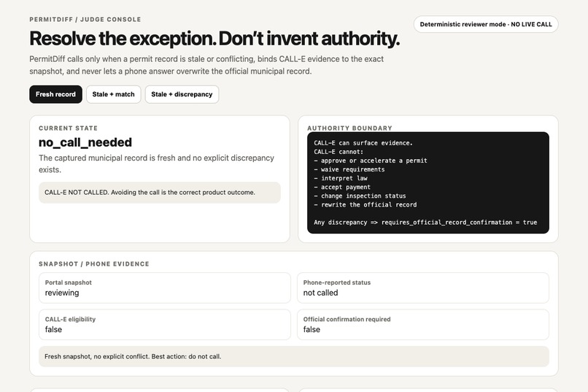Click 'CALL-E can surface evidence.' line
The height and width of the screenshot is (392, 588).
click(x=363, y=143)
